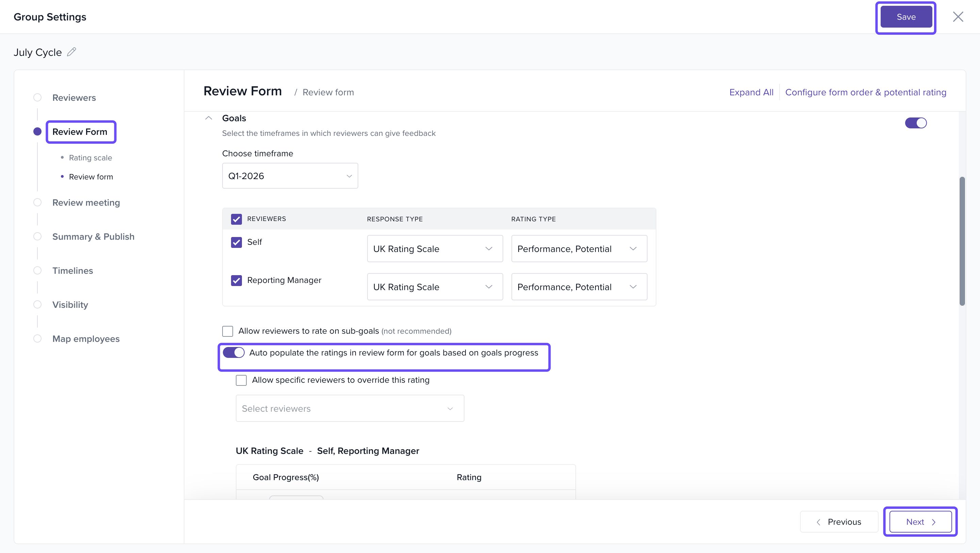Image resolution: width=980 pixels, height=553 pixels.
Task: Disable auto populate ratings toggle
Action: (233, 353)
